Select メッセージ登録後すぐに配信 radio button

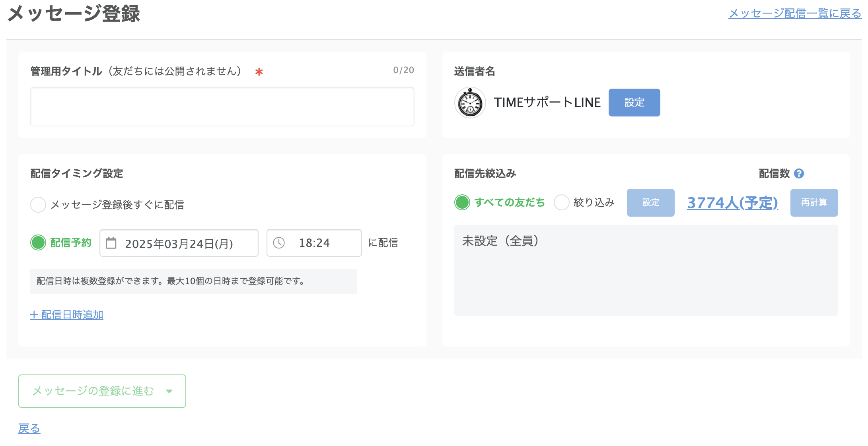click(x=38, y=205)
